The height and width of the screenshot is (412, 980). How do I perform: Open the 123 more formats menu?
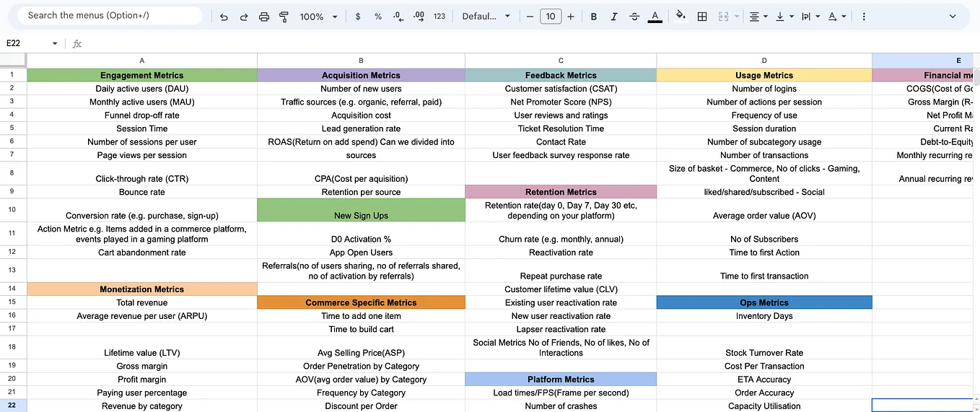click(439, 16)
